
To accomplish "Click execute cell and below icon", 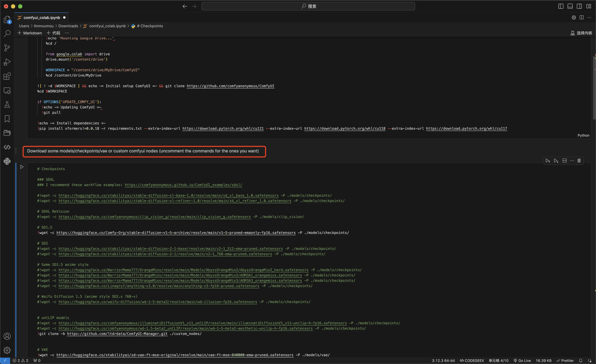I will click(x=556, y=161).
